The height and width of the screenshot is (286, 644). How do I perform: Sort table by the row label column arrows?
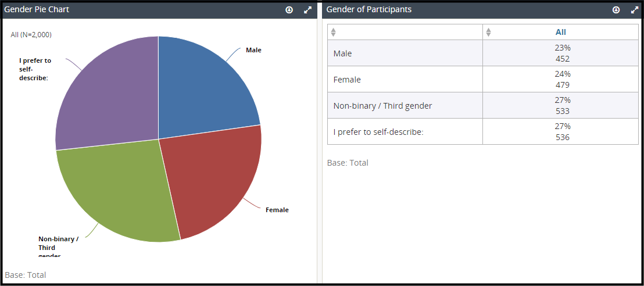333,32
